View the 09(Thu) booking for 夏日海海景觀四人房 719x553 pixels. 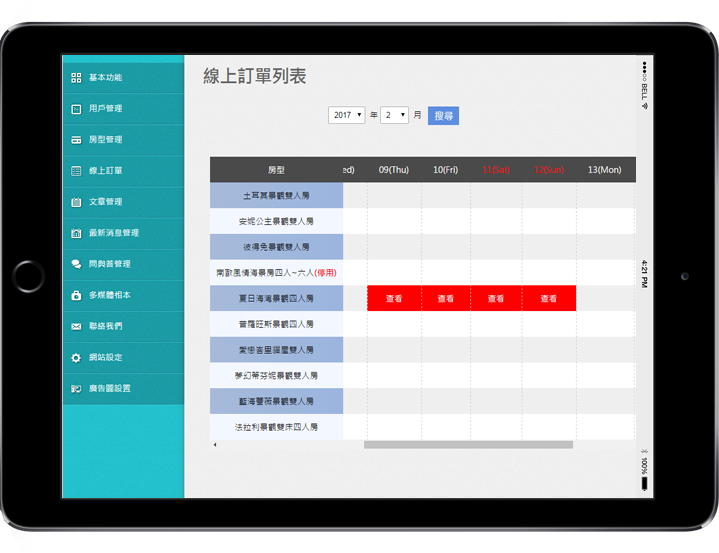coord(393,298)
